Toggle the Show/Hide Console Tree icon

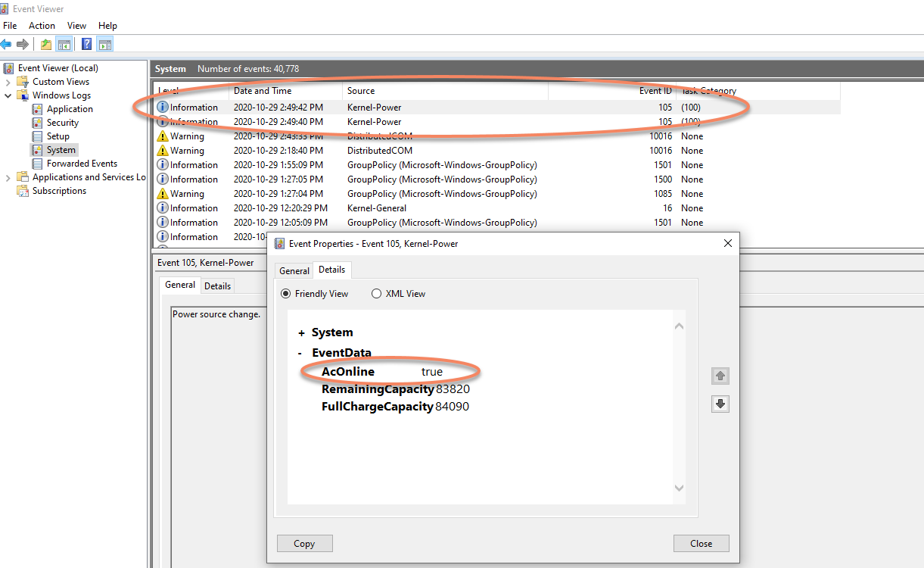pyautogui.click(x=64, y=45)
